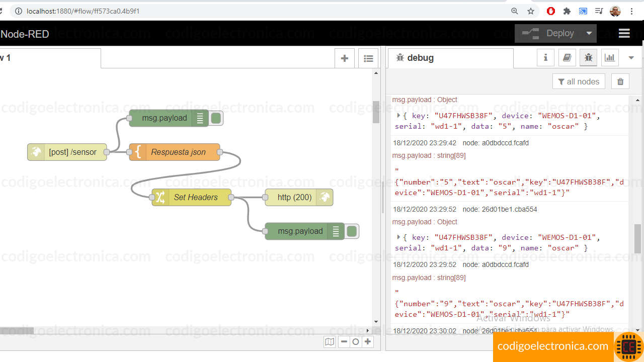The image size is (644, 362).
Task: Click the debug panel scroll up arrow
Action: 638,100
